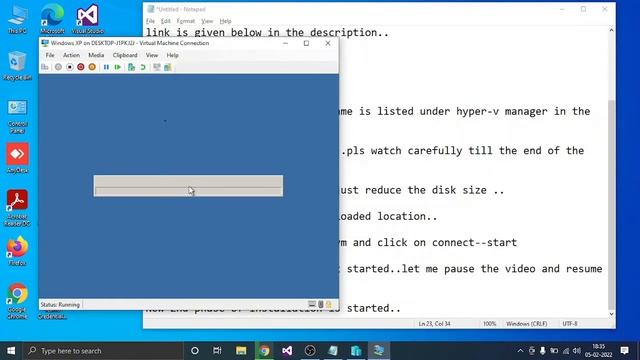The height and width of the screenshot is (360, 640).
Task: Open Help menu in VM Connection
Action: [x=172, y=55]
